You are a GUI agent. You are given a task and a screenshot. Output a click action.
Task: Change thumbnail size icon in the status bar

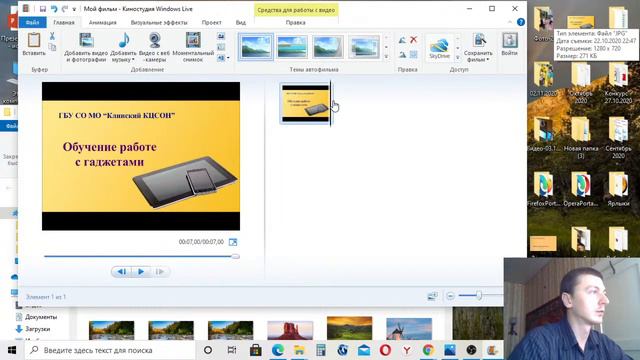point(432,296)
